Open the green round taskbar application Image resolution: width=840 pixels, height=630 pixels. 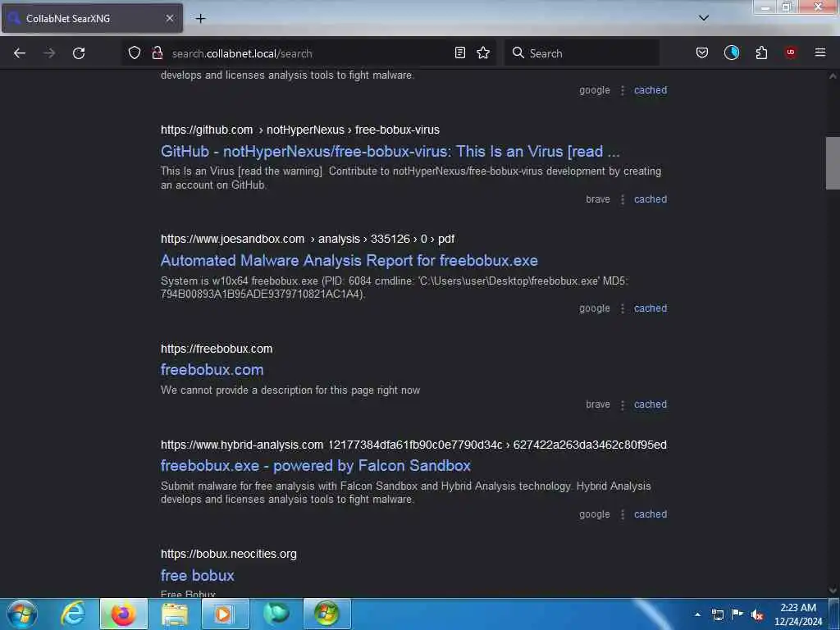point(276,614)
